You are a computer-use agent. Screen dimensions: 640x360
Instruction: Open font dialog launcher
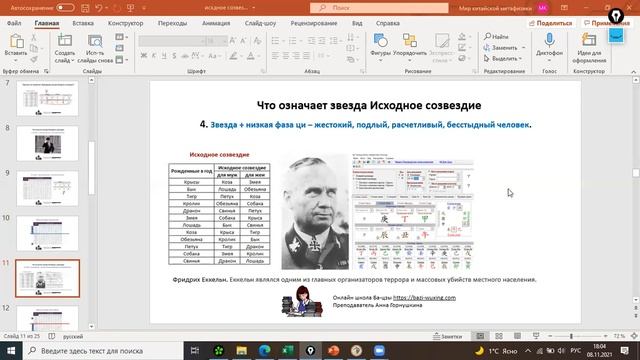pos(263,71)
